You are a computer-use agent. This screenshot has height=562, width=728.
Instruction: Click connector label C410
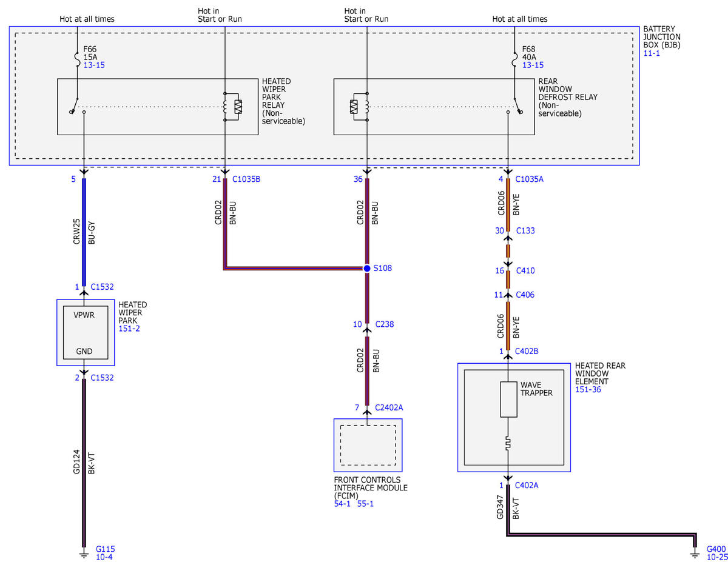(525, 270)
